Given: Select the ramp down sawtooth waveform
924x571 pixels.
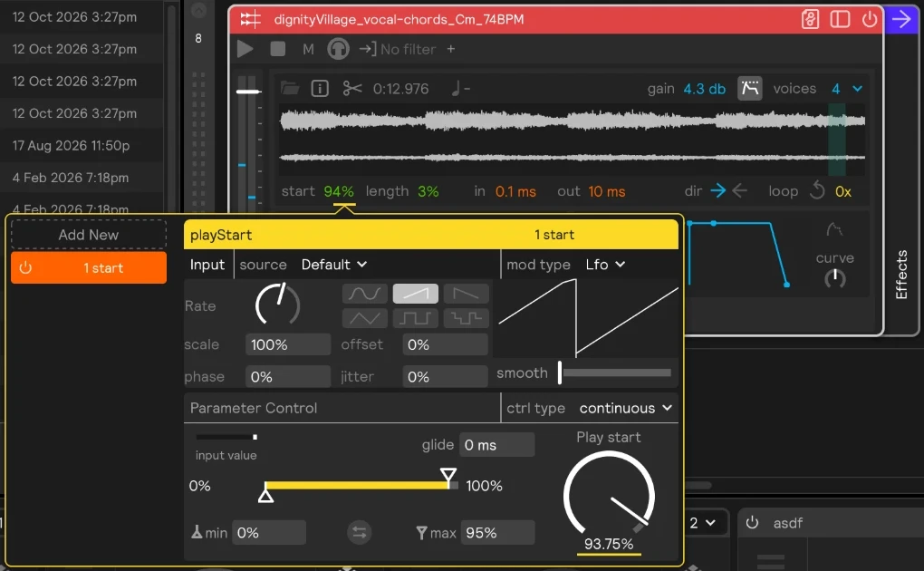Looking at the screenshot, I should [467, 293].
